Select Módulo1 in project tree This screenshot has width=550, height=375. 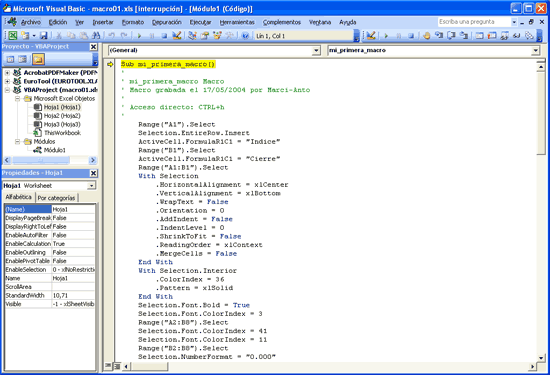tap(54, 150)
